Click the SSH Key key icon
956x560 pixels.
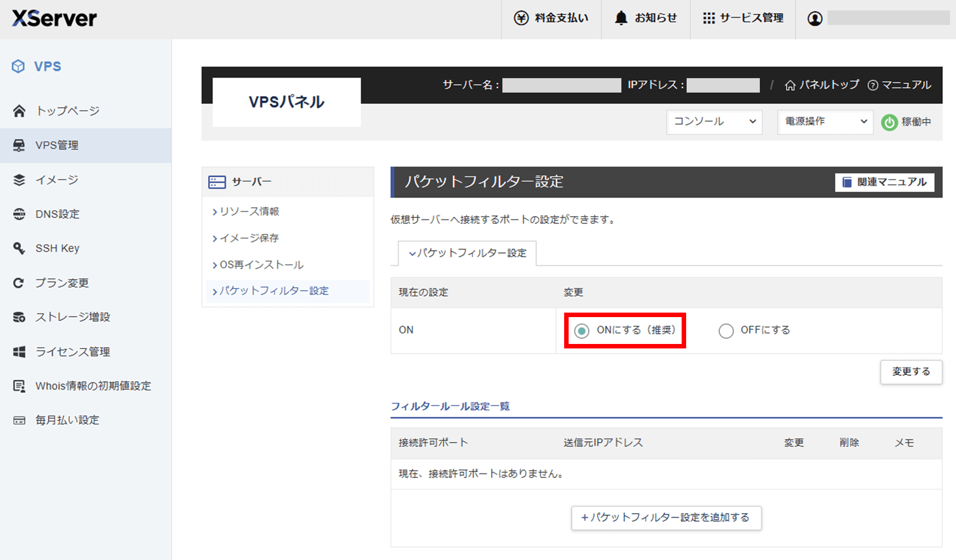point(19,248)
